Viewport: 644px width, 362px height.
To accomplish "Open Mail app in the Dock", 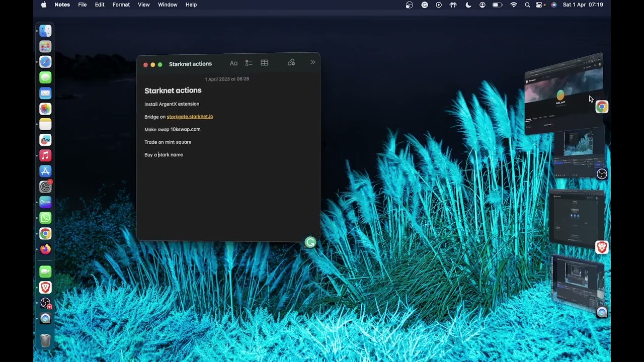I will 45,94.
